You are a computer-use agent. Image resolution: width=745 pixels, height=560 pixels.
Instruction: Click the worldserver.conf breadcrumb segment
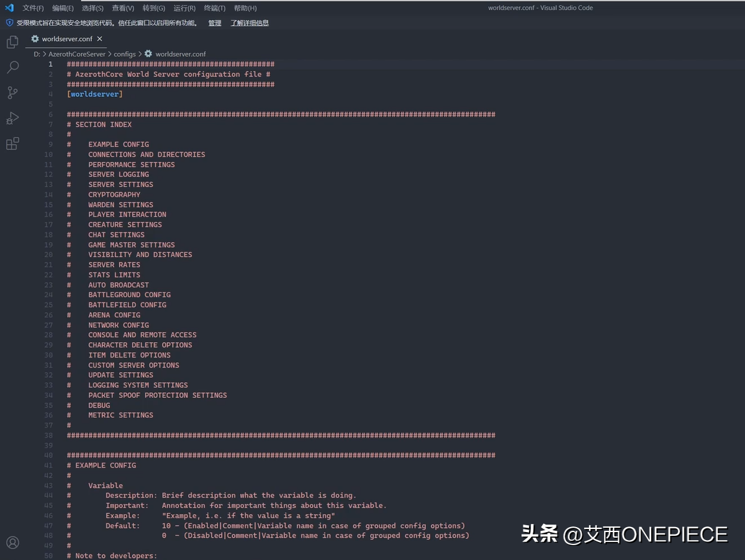(x=181, y=54)
